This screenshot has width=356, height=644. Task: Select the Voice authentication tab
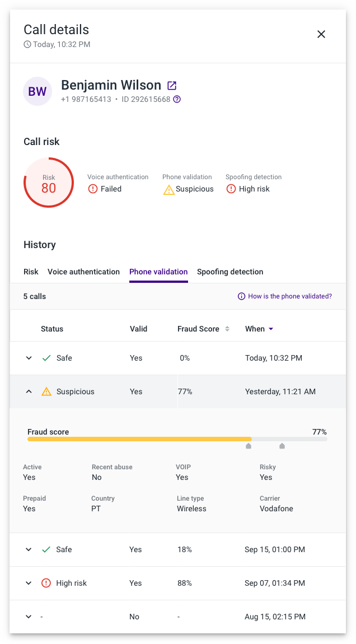[83, 272]
